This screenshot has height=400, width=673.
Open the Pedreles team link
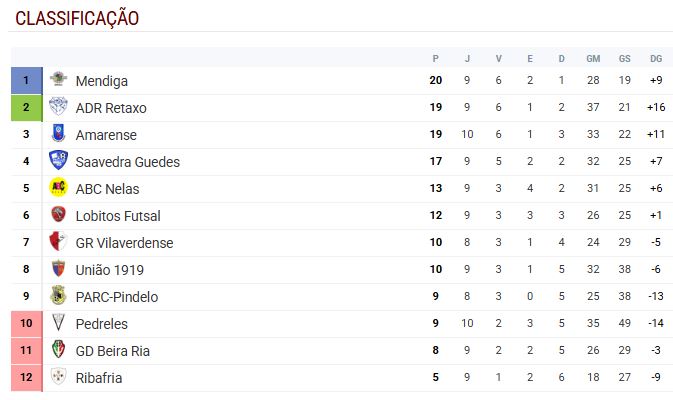(101, 324)
